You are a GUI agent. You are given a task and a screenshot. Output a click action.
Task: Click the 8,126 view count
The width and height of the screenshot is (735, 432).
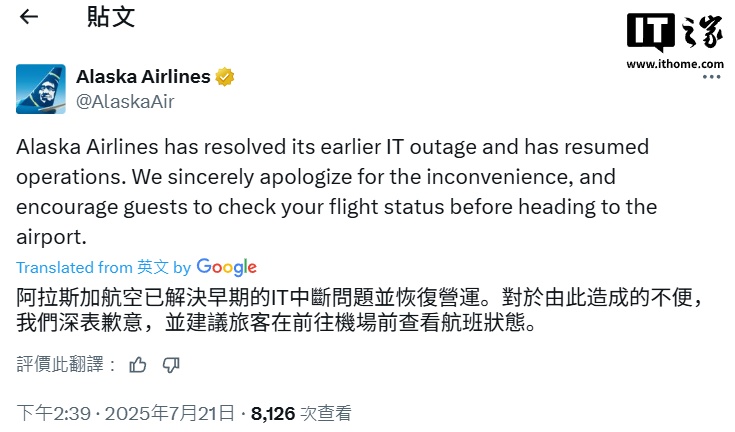pos(273,412)
